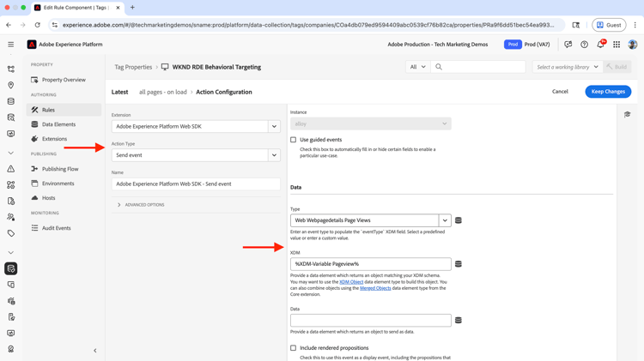Open the Merged Objects link

[x=375, y=288]
